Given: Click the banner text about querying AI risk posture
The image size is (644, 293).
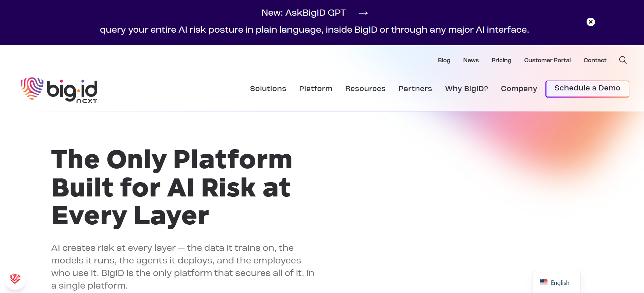Looking at the screenshot, I should point(314,30).
